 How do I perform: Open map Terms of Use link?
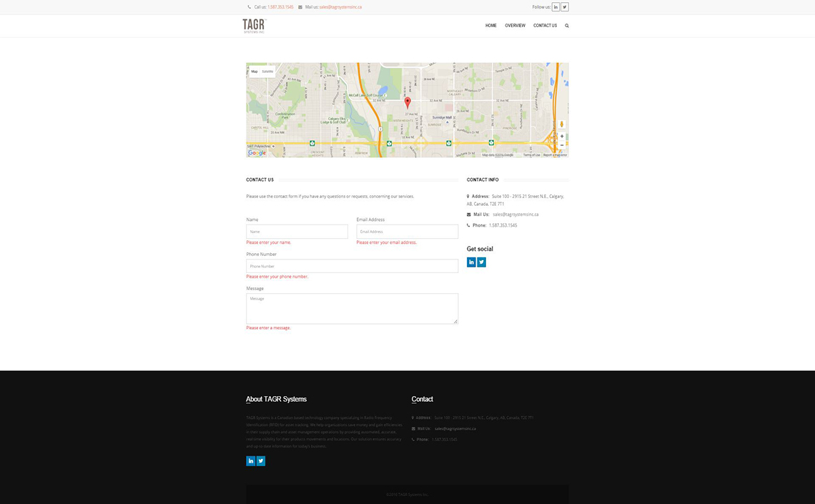(x=531, y=155)
